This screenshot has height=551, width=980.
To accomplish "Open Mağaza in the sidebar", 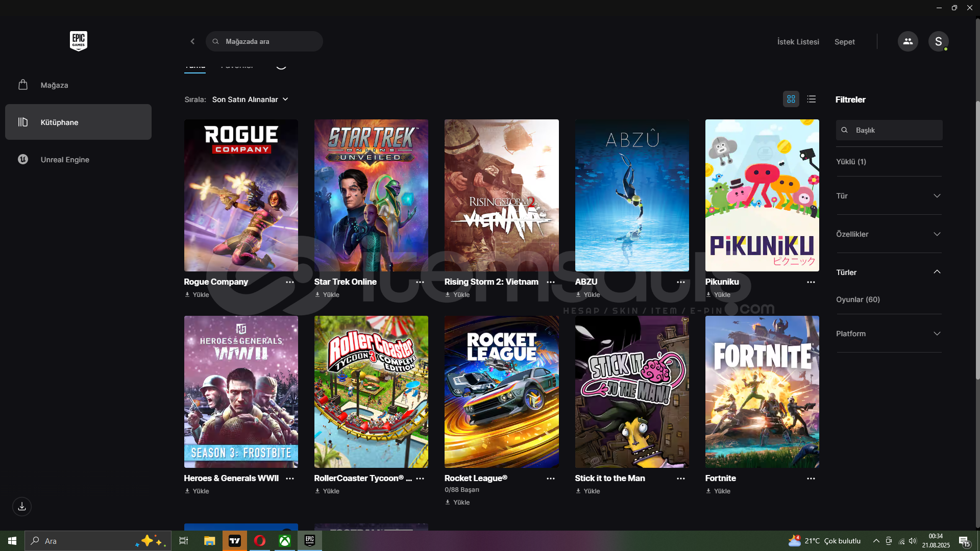I will [x=78, y=85].
